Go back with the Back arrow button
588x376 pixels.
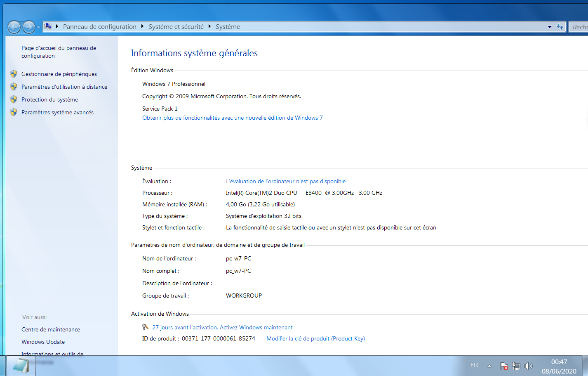click(x=14, y=27)
